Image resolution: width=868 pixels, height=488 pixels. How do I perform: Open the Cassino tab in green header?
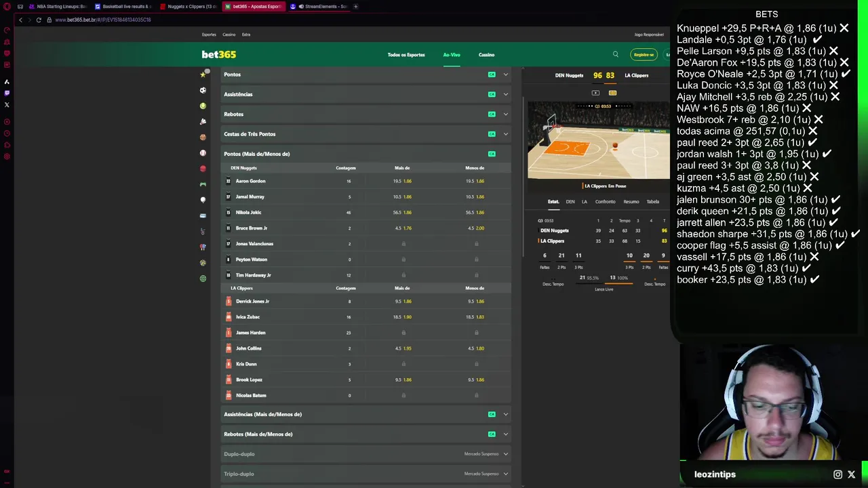click(486, 55)
